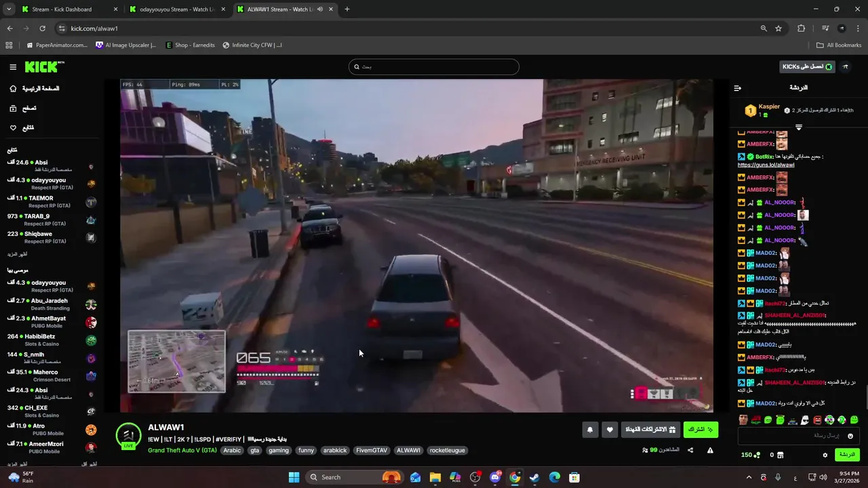Open Maherco recommended channel

tap(52, 375)
